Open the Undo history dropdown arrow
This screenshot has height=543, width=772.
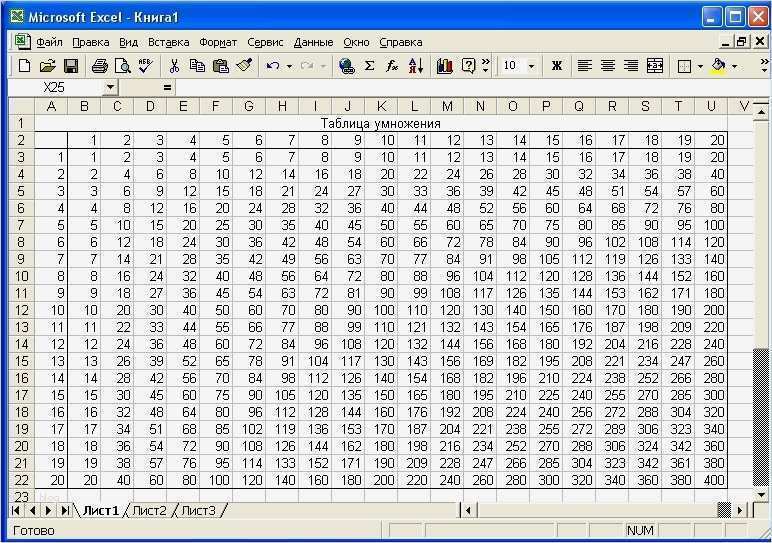(x=289, y=66)
